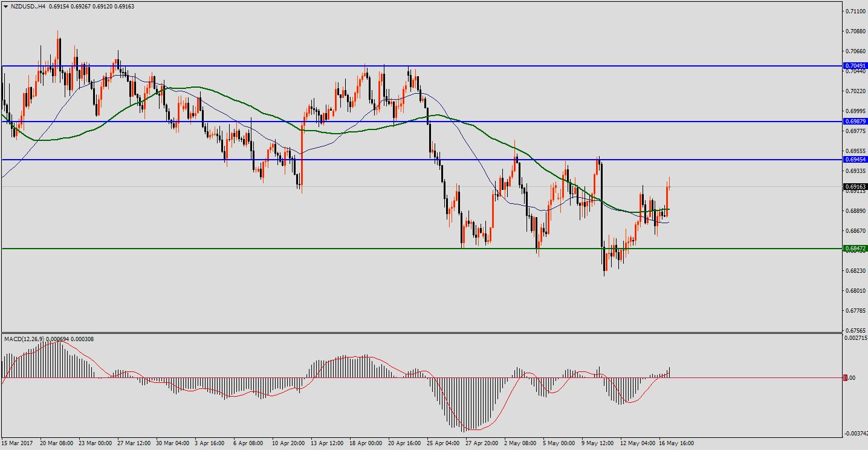Click the dropdown triangle beside NZDUSD symbol
This screenshot has width=868, height=450.
[5, 7]
